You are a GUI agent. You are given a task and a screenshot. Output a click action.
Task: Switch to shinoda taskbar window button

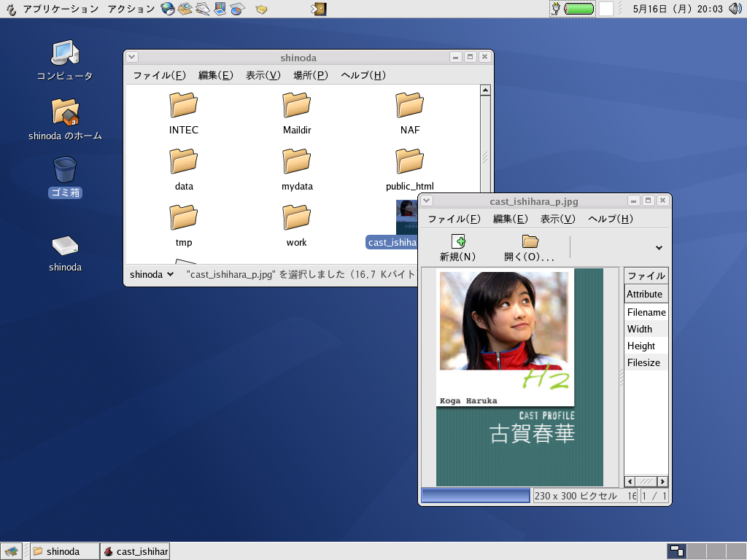pyautogui.click(x=65, y=551)
